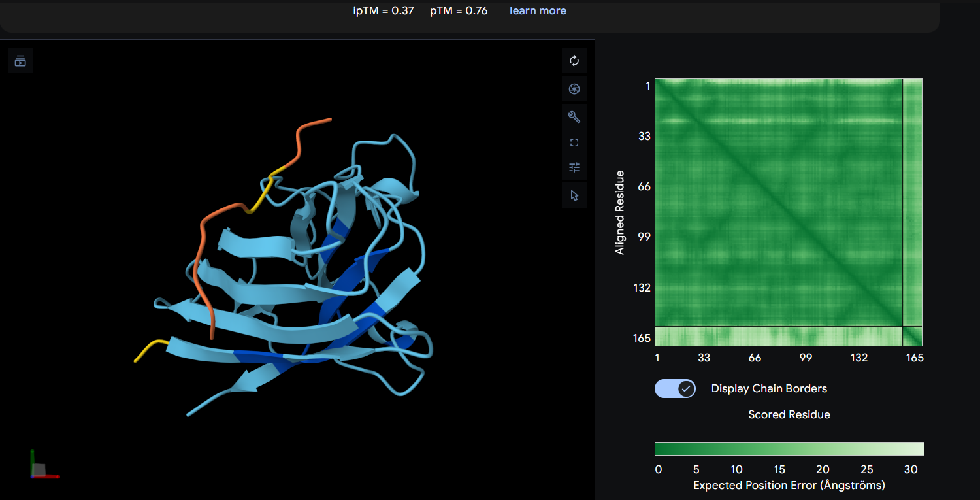980x500 pixels.
Task: Take a screenshot with the aperture icon
Action: point(574,89)
